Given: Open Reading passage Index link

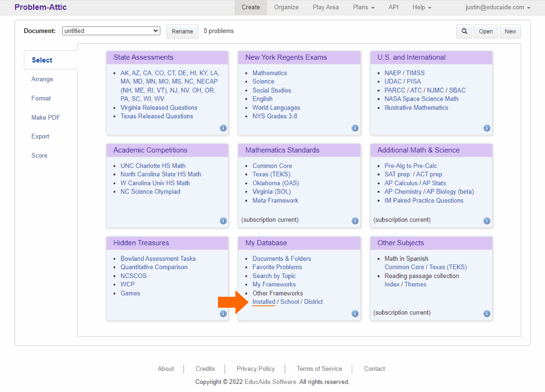Looking at the screenshot, I should click(392, 285).
